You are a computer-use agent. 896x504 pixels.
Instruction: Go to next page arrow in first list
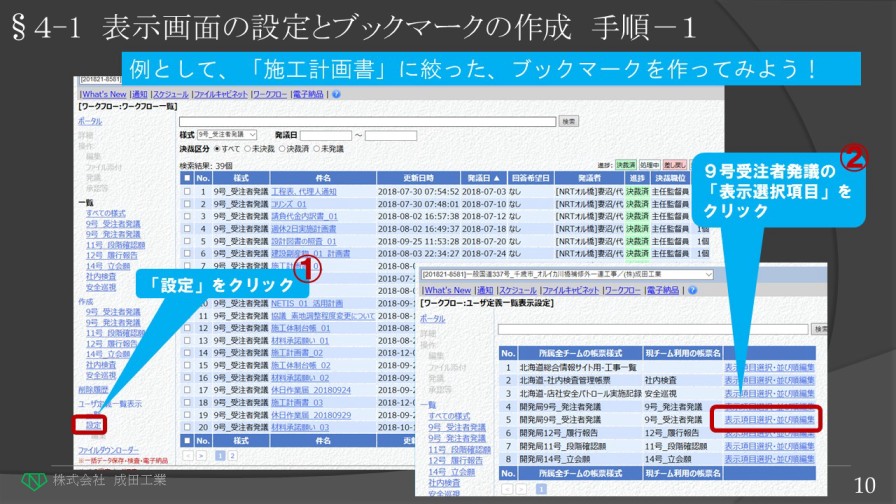(x=200, y=455)
